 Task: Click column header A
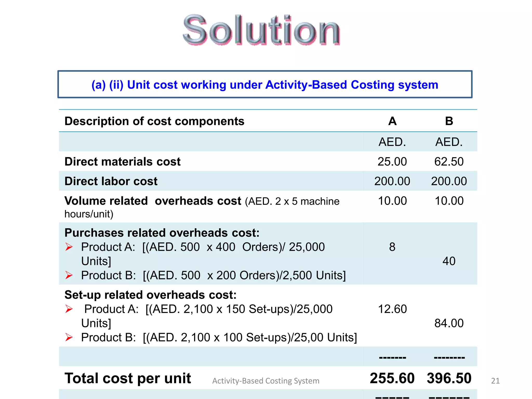point(392,121)
